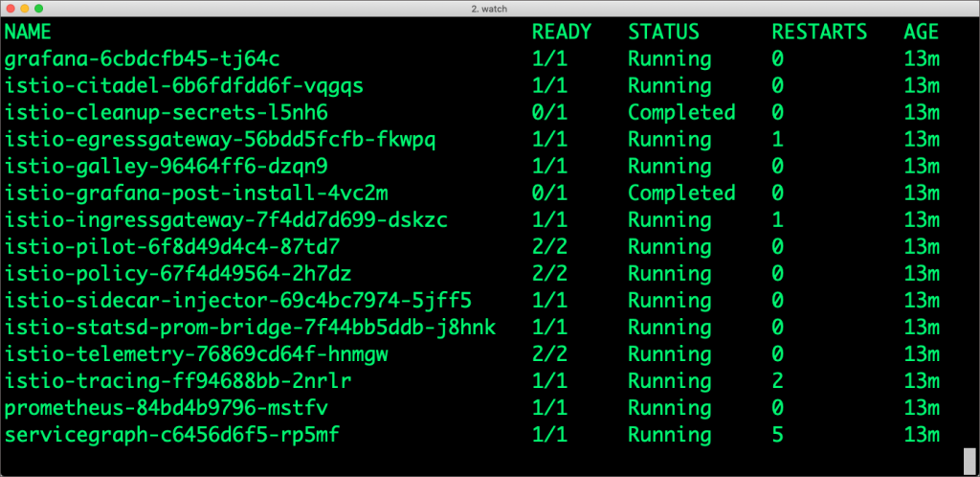Click the NAME column header
Screen dimensions: 980x477
[x=28, y=32]
